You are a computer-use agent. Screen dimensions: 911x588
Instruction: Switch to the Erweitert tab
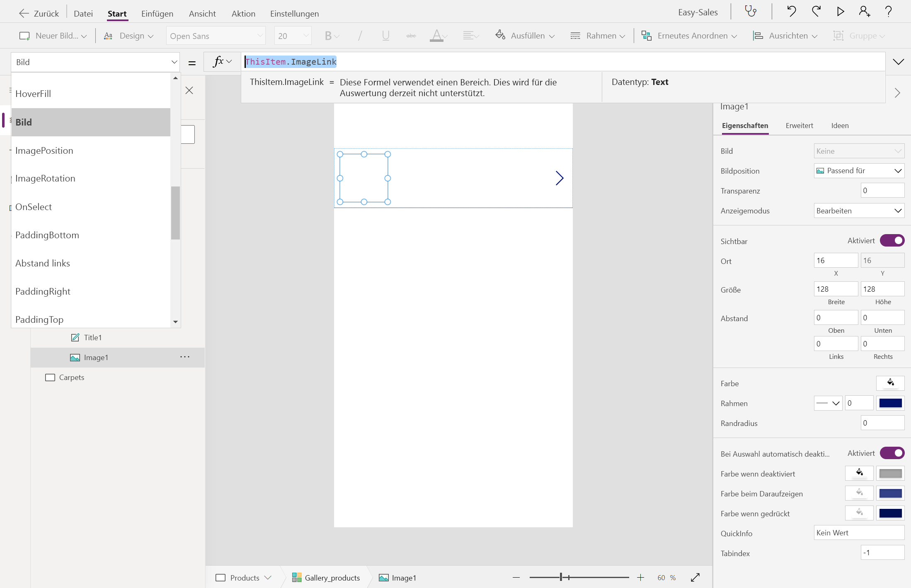pyautogui.click(x=799, y=126)
